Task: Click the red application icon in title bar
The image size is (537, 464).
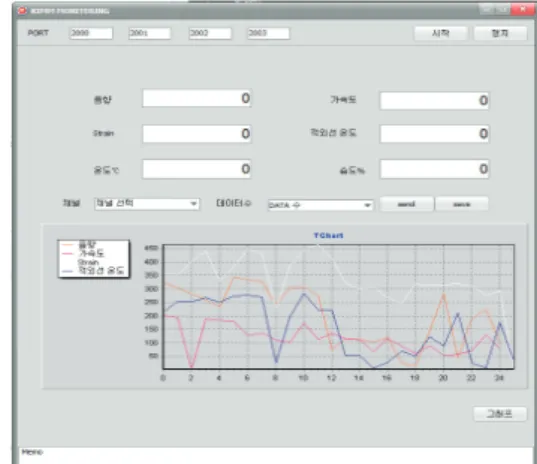Action: coord(22,11)
